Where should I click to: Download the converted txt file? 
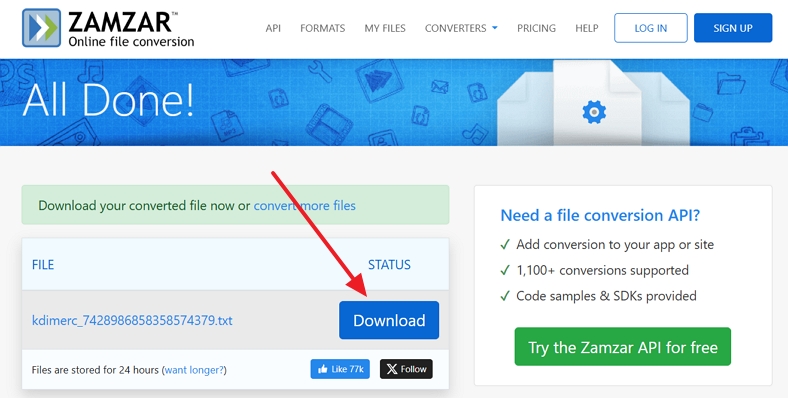click(389, 320)
